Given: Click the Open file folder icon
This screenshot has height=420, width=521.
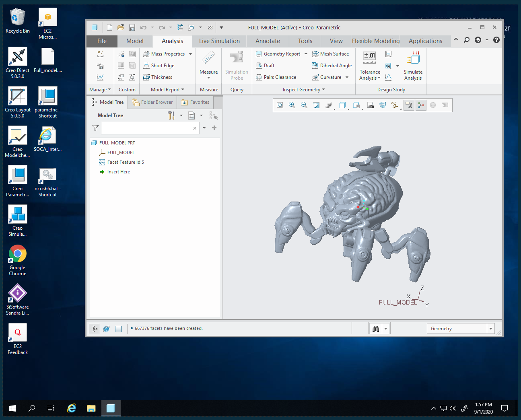Looking at the screenshot, I should click(x=121, y=27).
